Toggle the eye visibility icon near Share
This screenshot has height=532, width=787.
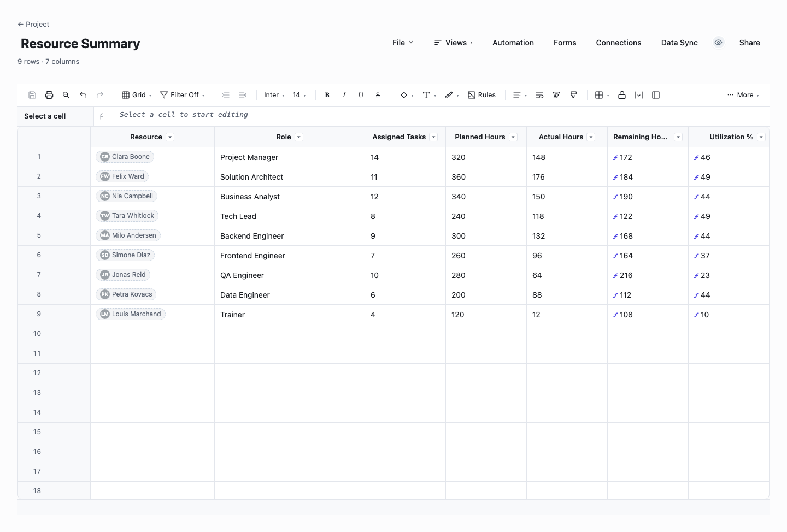[719, 43]
